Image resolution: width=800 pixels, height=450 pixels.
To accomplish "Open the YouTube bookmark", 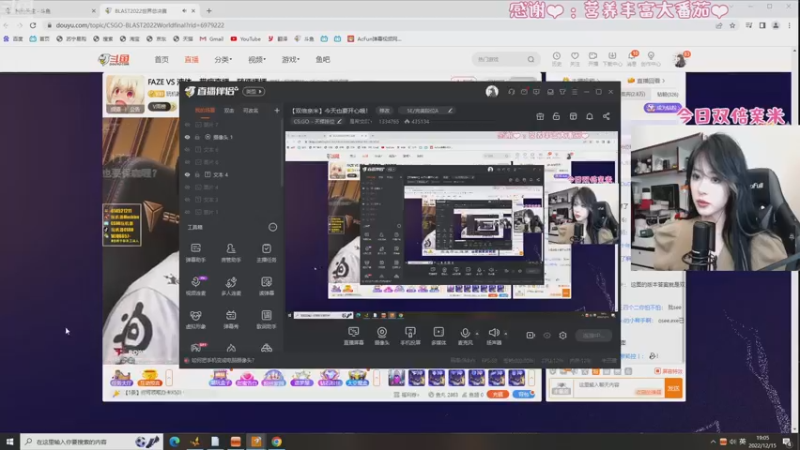I will 245,39.
